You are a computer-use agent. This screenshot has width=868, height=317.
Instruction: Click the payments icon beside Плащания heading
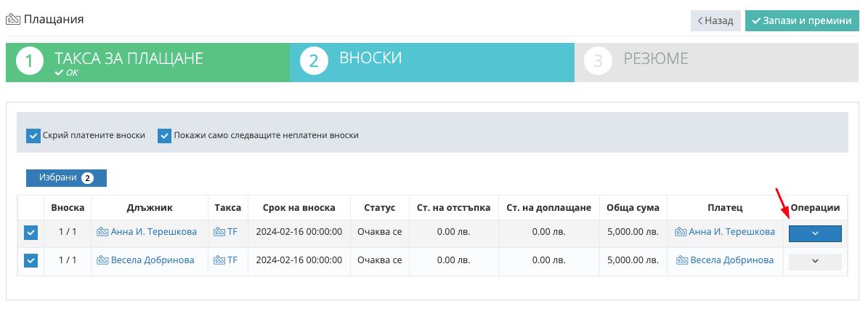click(x=13, y=20)
